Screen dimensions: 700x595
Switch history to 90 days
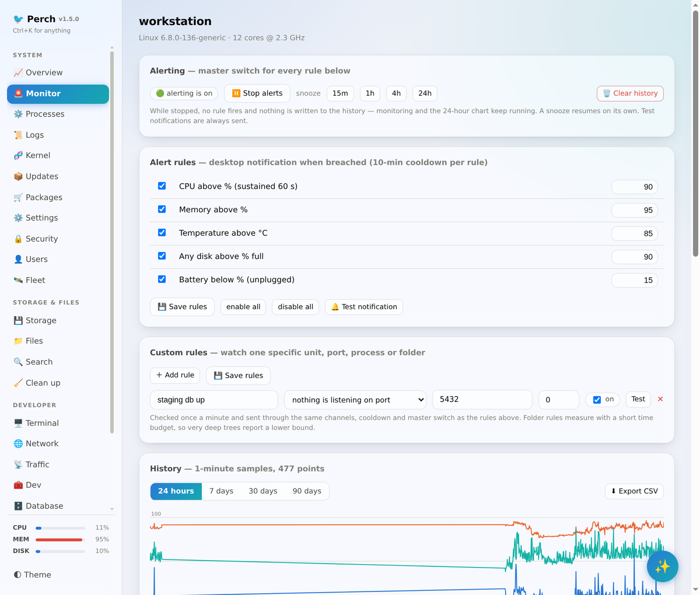click(307, 491)
